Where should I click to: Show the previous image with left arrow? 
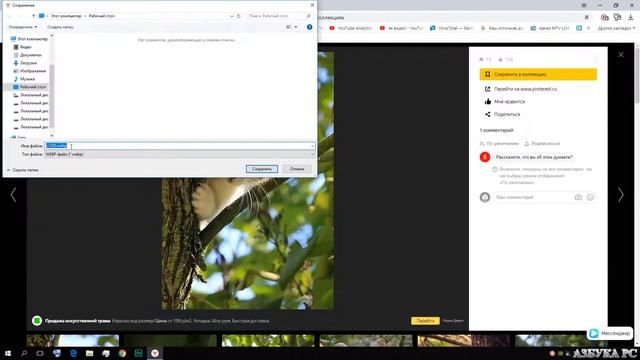click(x=13, y=195)
